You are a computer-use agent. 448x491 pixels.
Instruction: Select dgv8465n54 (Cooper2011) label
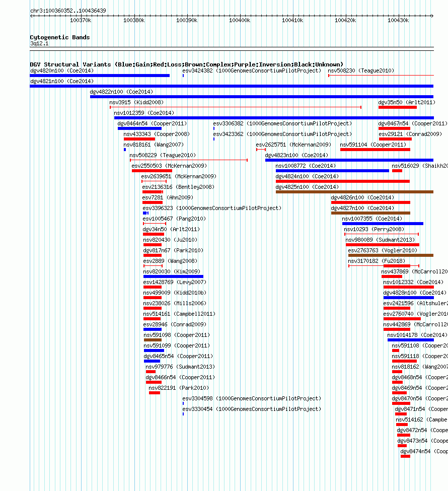[x=178, y=357]
